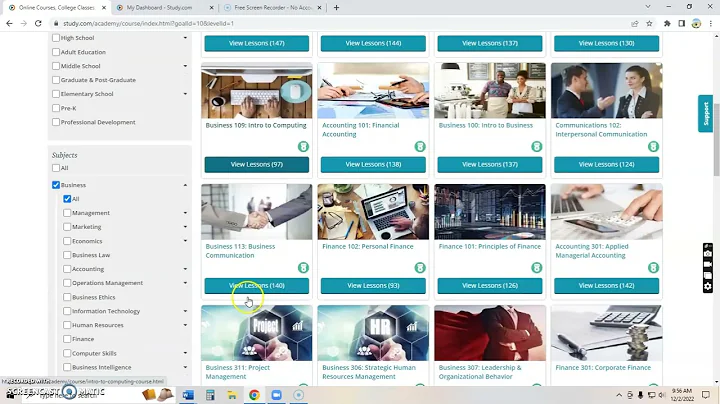Open the Calculator from the taskbar
The image size is (720, 404).
click(x=210, y=395)
